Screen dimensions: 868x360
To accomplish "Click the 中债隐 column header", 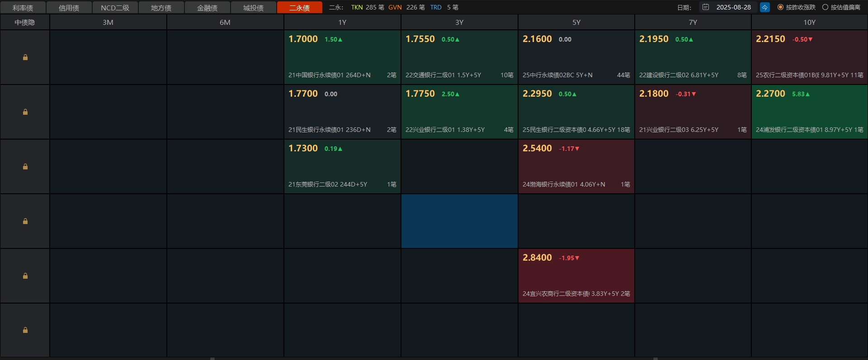I will [25, 22].
